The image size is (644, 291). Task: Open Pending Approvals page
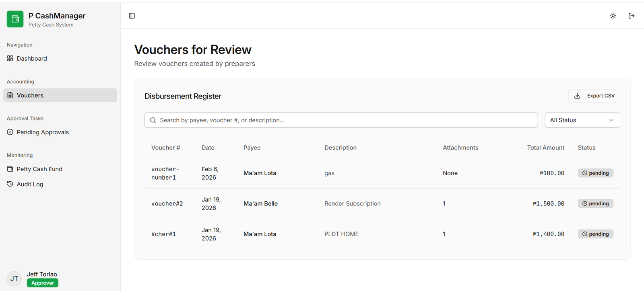(43, 132)
